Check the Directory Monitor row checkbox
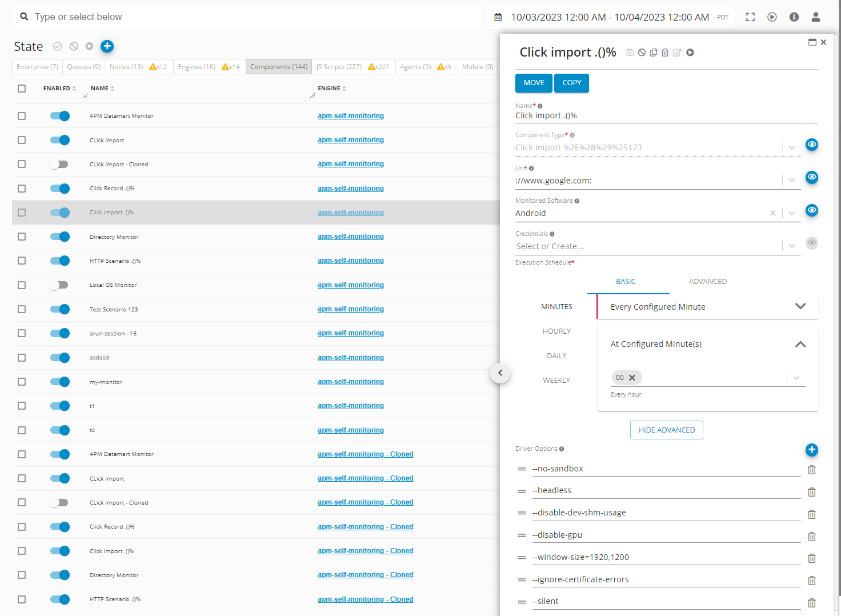 [x=22, y=237]
